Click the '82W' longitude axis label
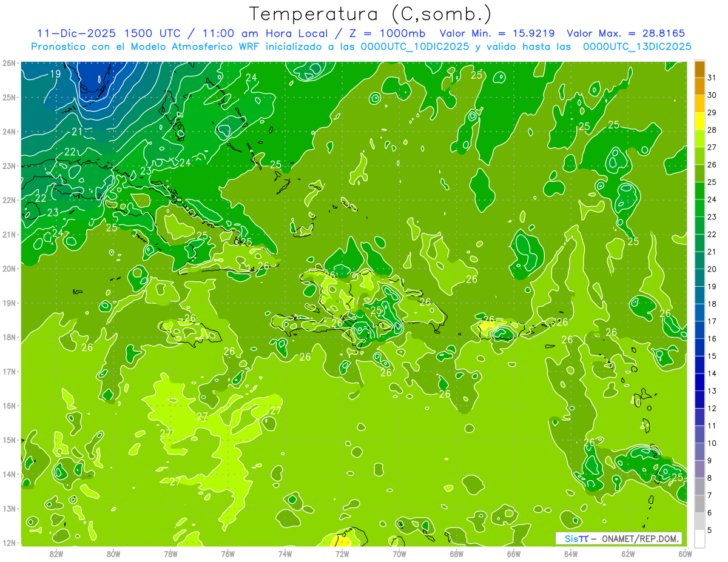 coord(56,554)
